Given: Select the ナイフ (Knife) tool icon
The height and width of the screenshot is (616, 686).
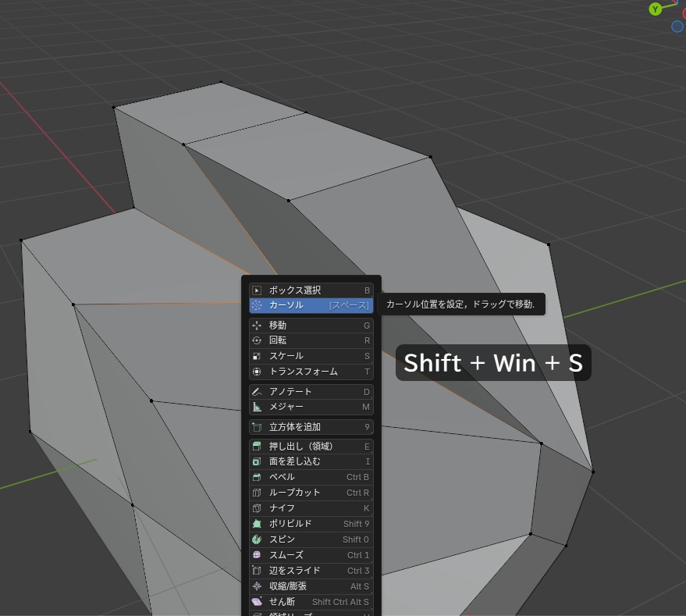Looking at the screenshot, I should point(257,507).
